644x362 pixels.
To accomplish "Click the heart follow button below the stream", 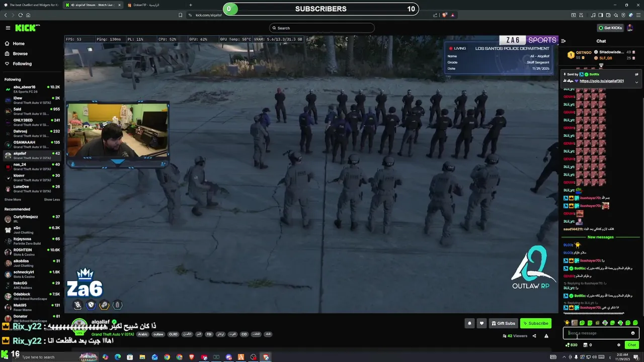I will click(x=481, y=323).
